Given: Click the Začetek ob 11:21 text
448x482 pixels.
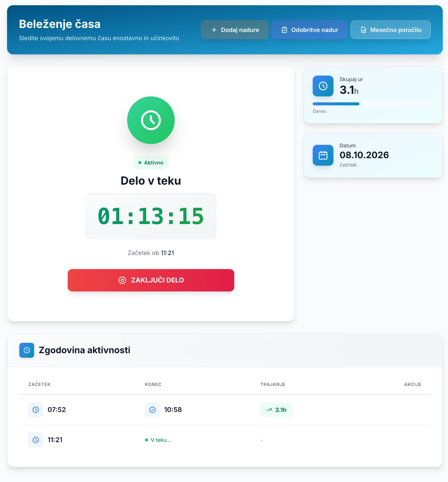Looking at the screenshot, I should tap(151, 253).
